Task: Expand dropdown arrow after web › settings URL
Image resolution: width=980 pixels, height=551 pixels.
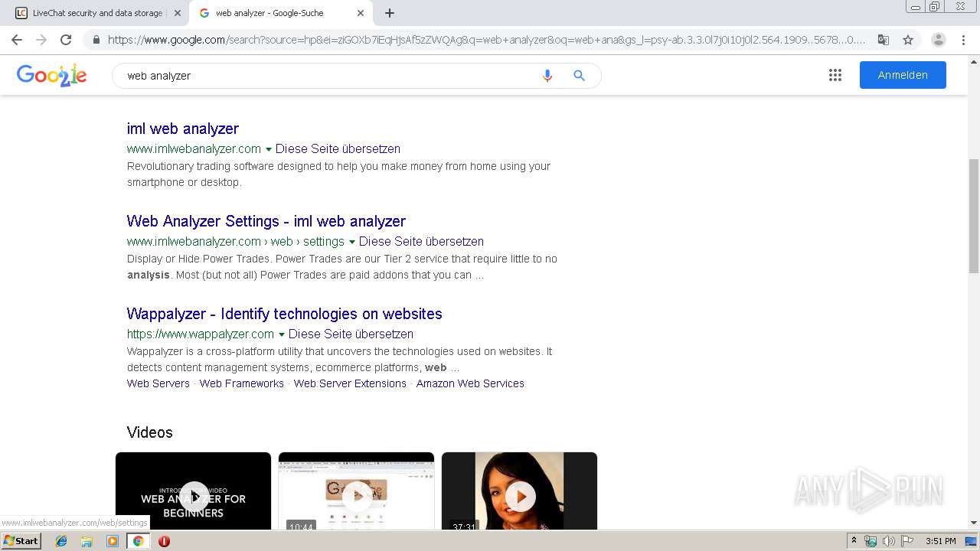Action: tap(351, 242)
